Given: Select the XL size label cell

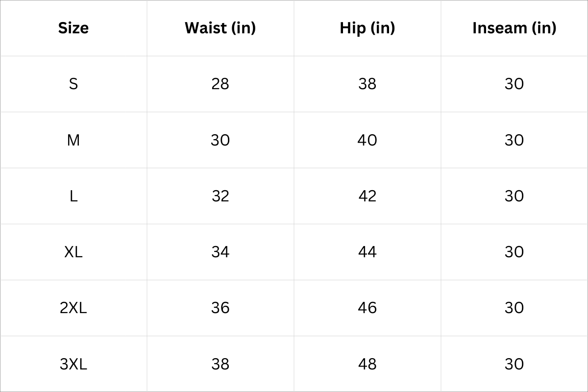Looking at the screenshot, I should (73, 252).
